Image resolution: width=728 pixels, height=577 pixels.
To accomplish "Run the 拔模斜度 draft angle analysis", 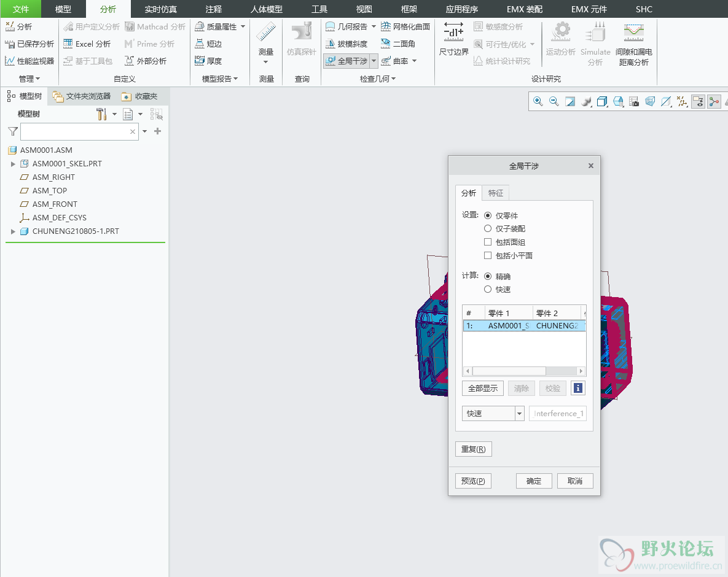I will click(346, 44).
